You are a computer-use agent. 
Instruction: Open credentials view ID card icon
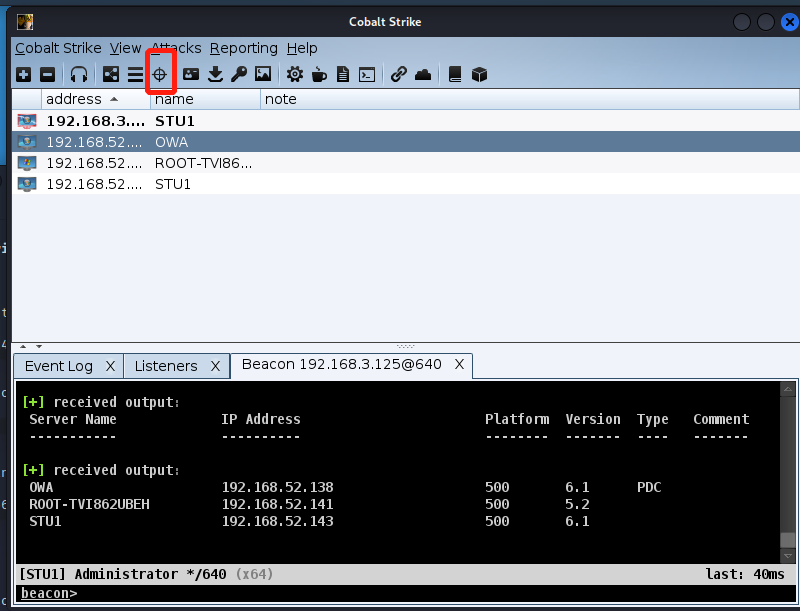click(x=191, y=74)
